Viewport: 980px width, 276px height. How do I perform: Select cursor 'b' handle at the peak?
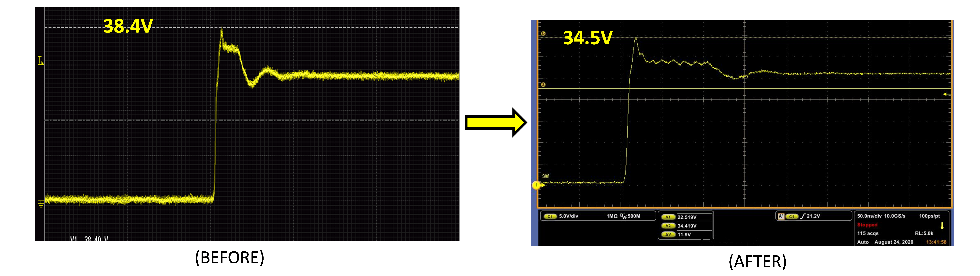pos(543,33)
